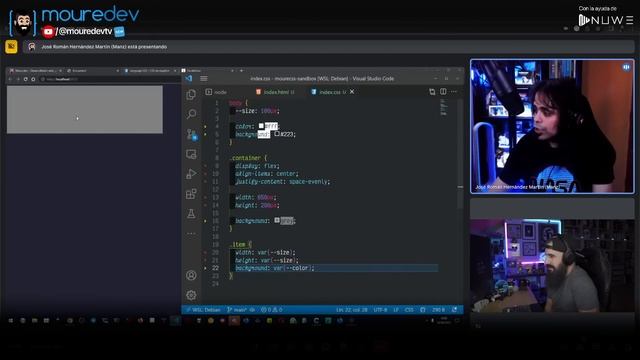Switch to the index.html editor tab
Screen dimensions: 640x360
[x=275, y=92]
